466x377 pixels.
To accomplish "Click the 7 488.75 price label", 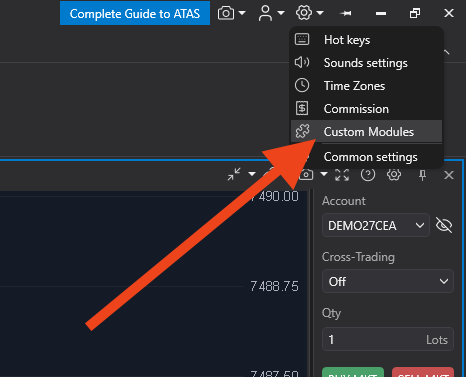I will (274, 286).
